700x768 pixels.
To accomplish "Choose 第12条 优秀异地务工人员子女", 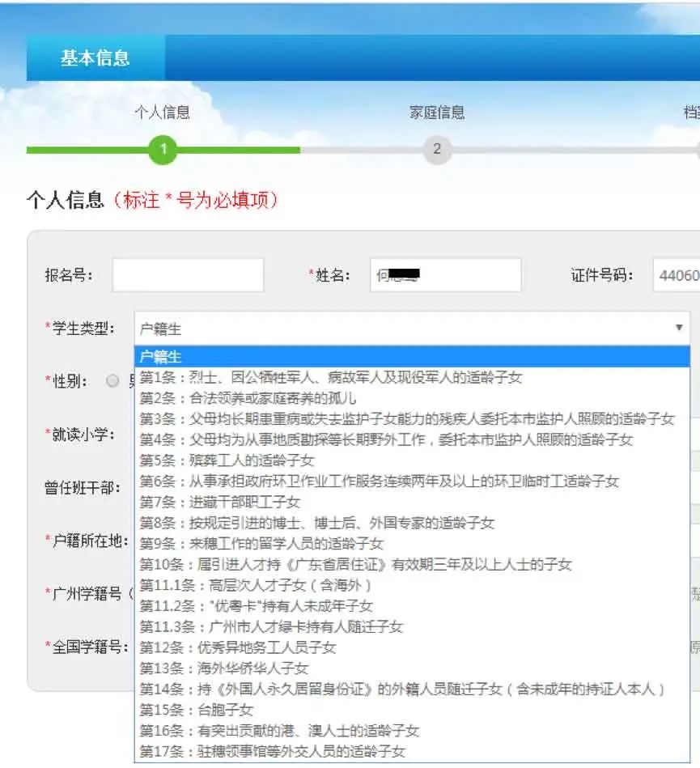I will pos(412,648).
